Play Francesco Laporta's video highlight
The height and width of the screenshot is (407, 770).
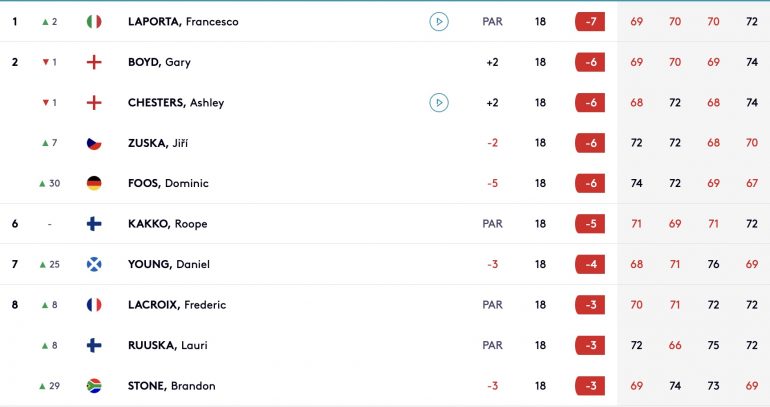[439, 22]
